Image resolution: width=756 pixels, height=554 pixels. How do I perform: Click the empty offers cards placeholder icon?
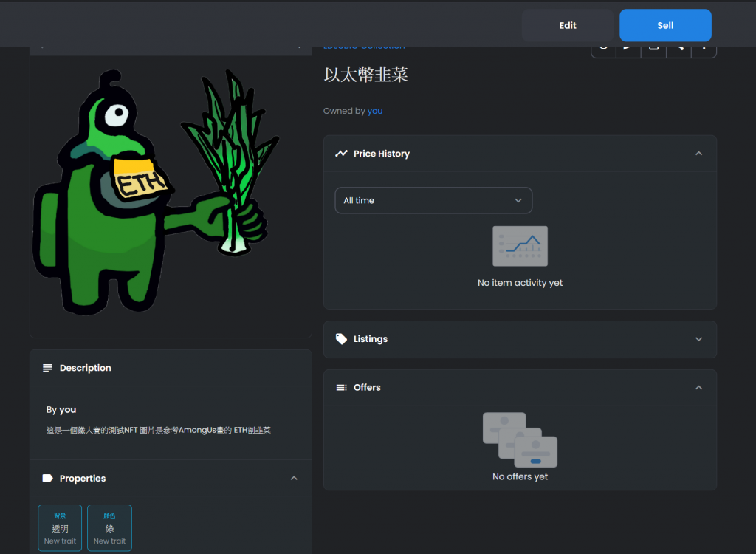[520, 440]
